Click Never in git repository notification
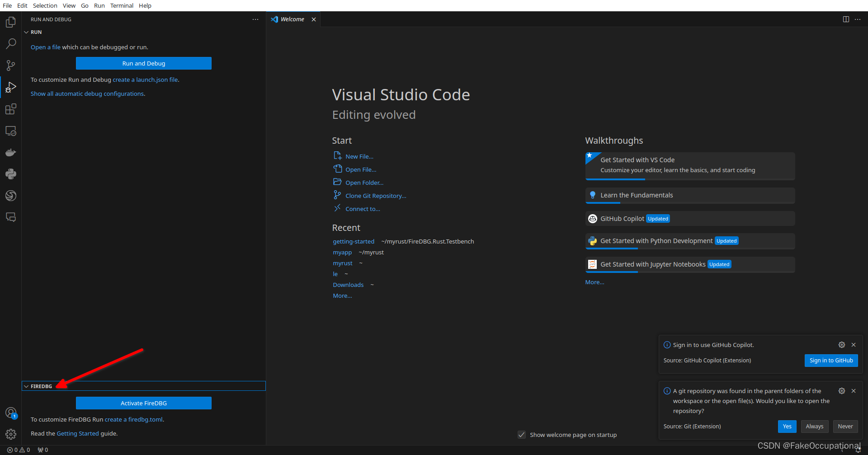This screenshot has width=868, height=455. (845, 426)
